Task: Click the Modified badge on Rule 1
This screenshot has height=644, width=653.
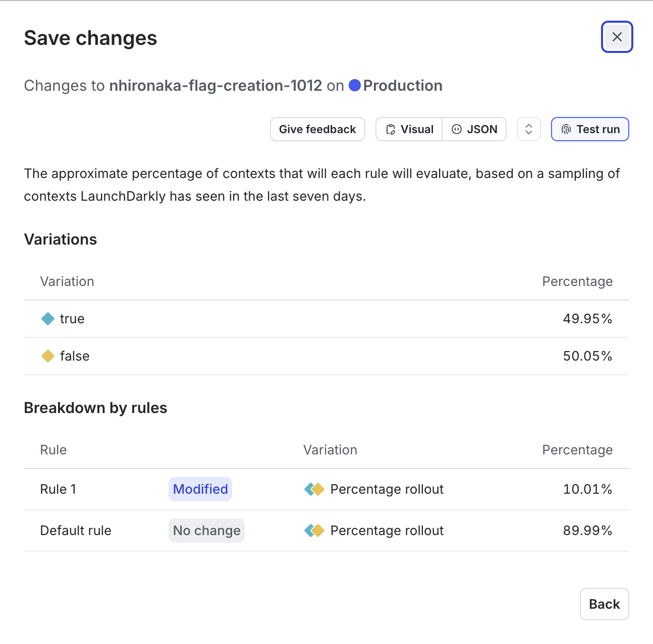Action: pyautogui.click(x=200, y=489)
